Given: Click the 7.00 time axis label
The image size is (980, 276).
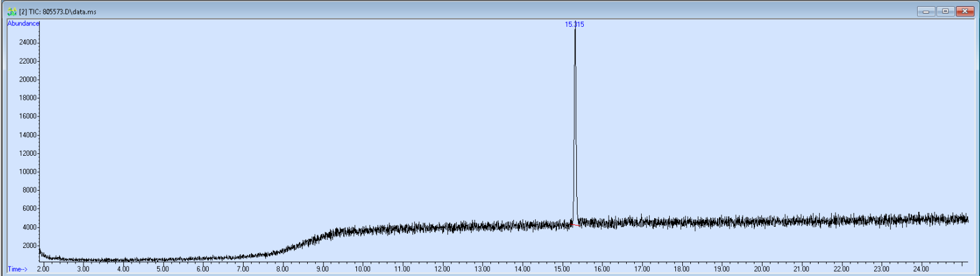Looking at the screenshot, I should point(242,269).
